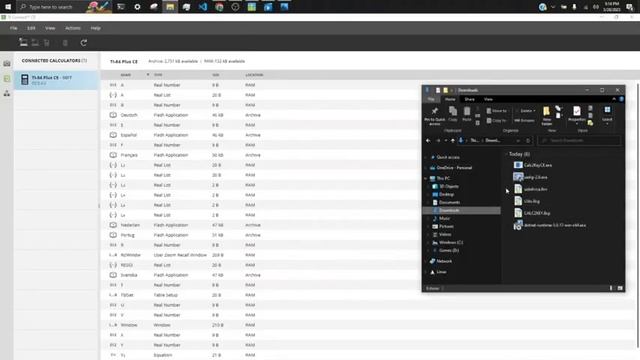Switch to Home tab in File Explorer

click(x=450, y=99)
